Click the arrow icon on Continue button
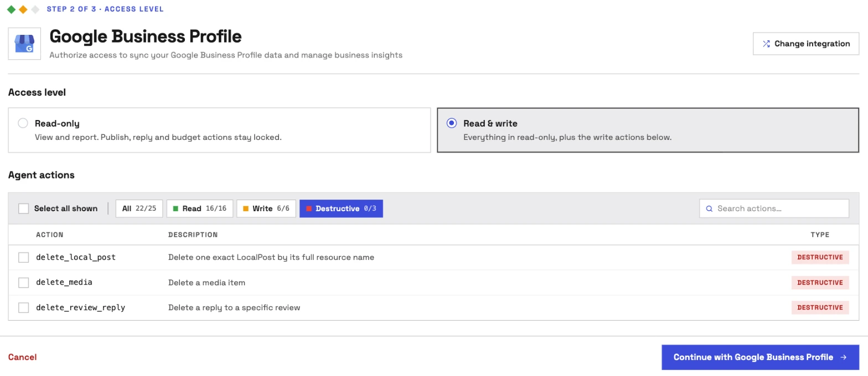The image size is (868, 376). pos(843,357)
